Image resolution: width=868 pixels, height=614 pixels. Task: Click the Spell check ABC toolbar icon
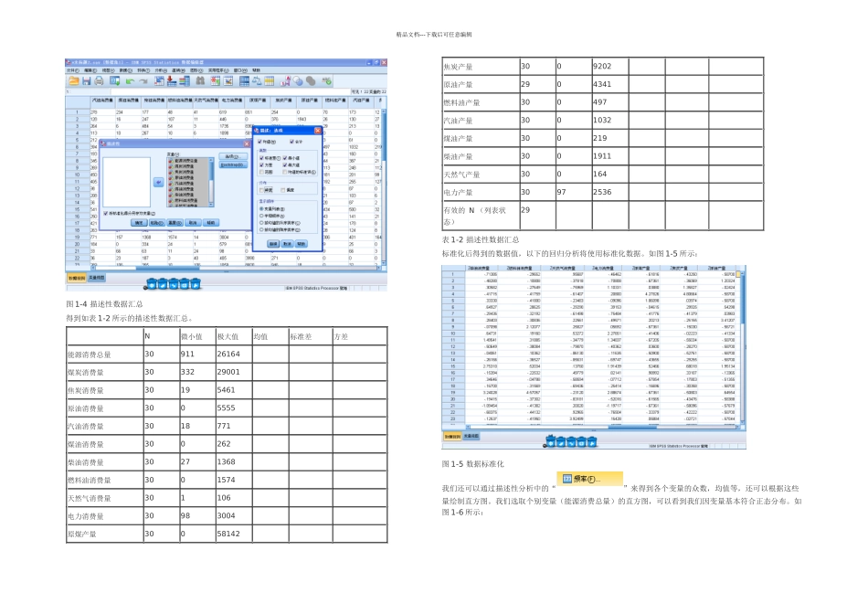pyautogui.click(x=326, y=80)
